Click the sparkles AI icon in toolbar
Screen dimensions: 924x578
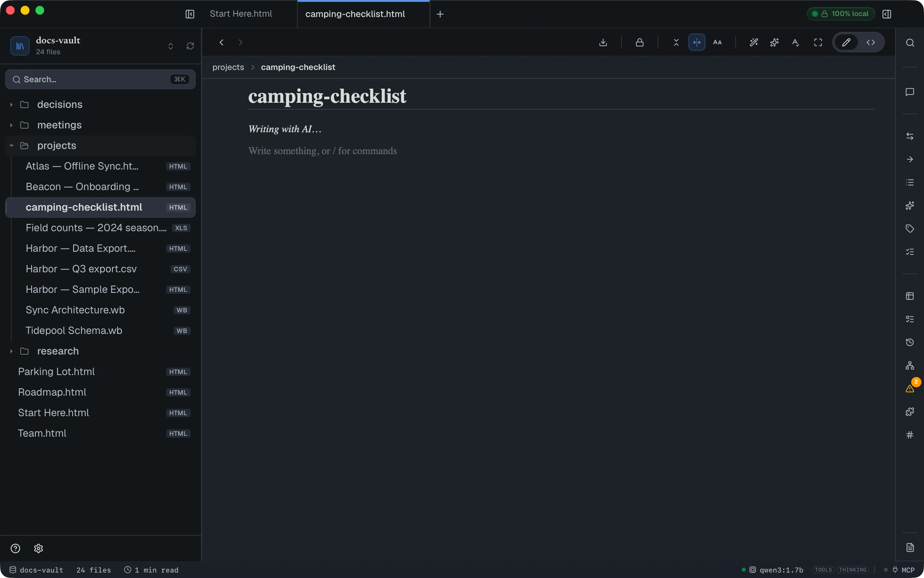click(x=774, y=42)
